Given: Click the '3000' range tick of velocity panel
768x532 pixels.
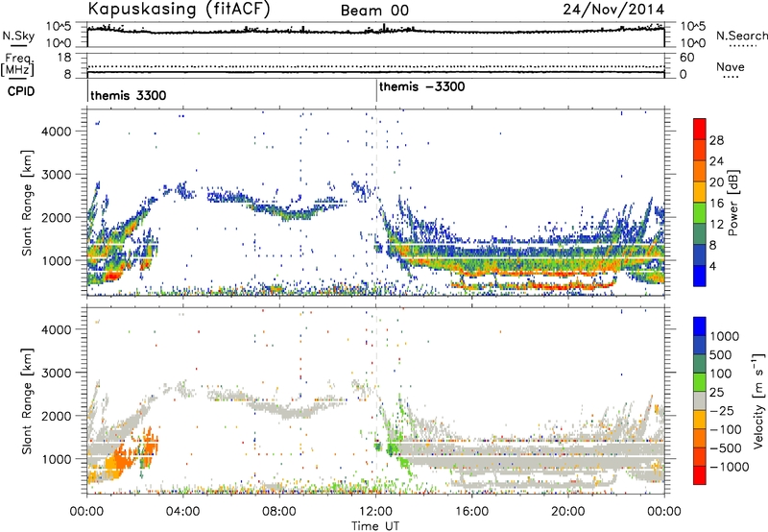Looking at the screenshot, I should click(x=56, y=373).
